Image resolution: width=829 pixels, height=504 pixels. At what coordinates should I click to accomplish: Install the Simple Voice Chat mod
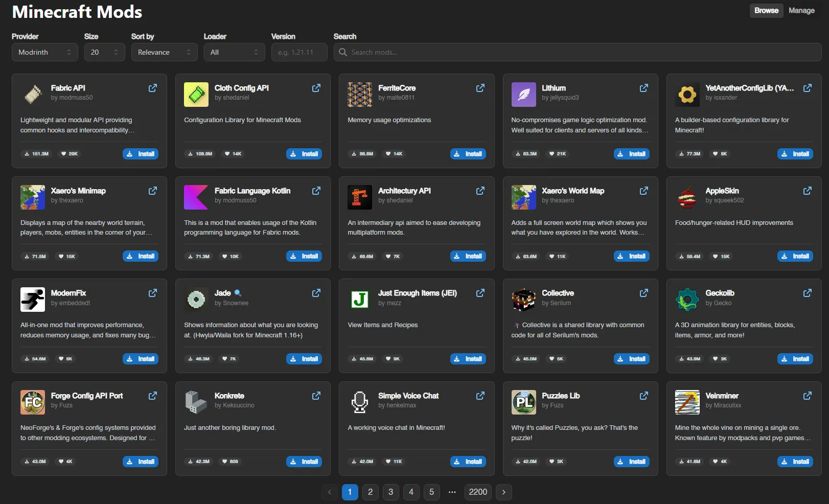468,462
